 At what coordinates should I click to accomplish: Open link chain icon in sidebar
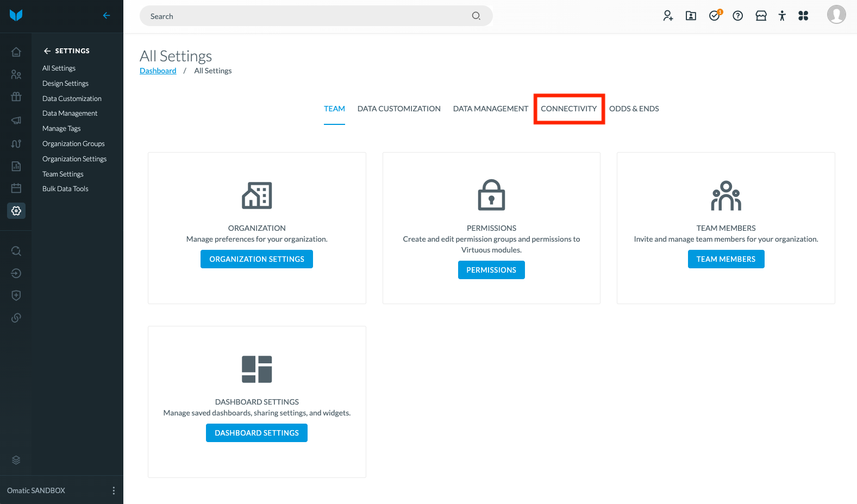[x=16, y=318]
